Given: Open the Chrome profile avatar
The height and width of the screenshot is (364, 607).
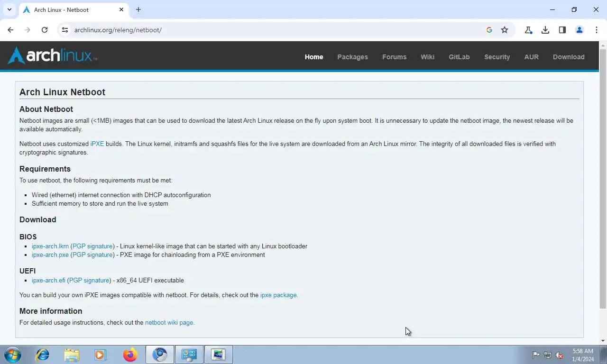Looking at the screenshot, I should (579, 30).
